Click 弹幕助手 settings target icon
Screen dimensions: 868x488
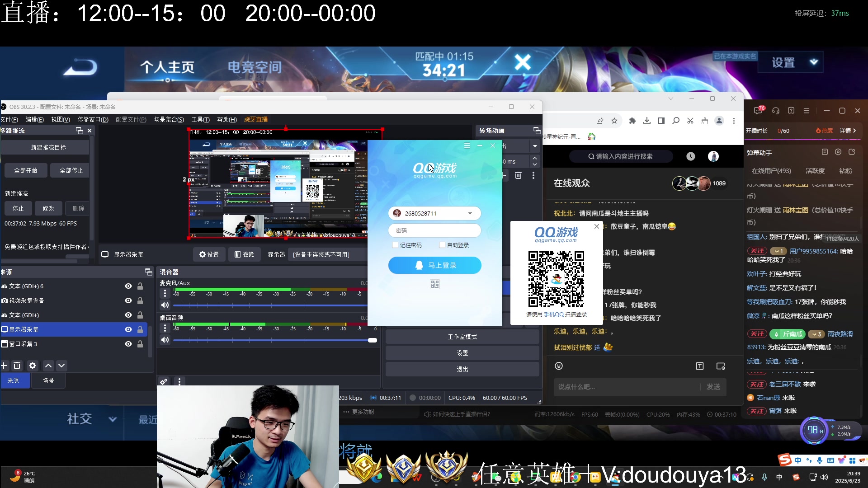click(838, 152)
